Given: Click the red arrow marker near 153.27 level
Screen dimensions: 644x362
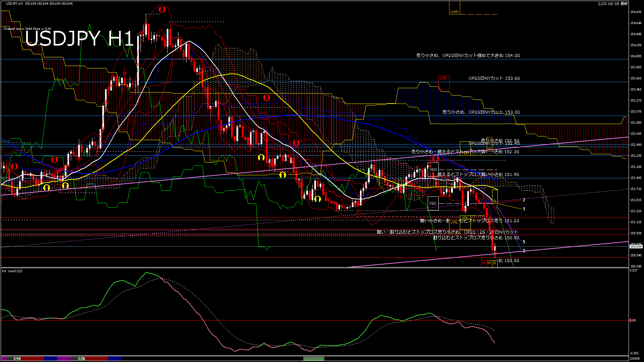Looking at the screenshot, I should pyautogui.click(x=267, y=98).
